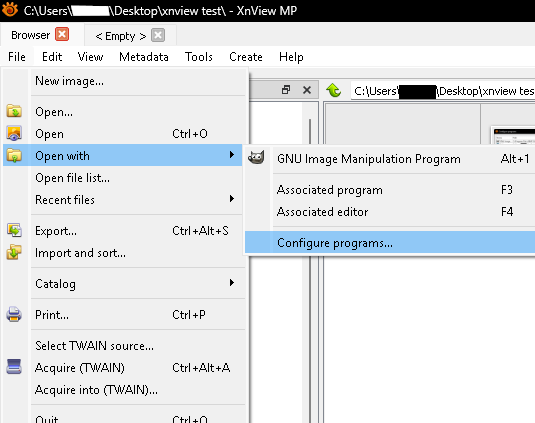Viewport: 535px width, 423px height.
Task: Click the Acquire scanner icon
Action: pos(14,367)
